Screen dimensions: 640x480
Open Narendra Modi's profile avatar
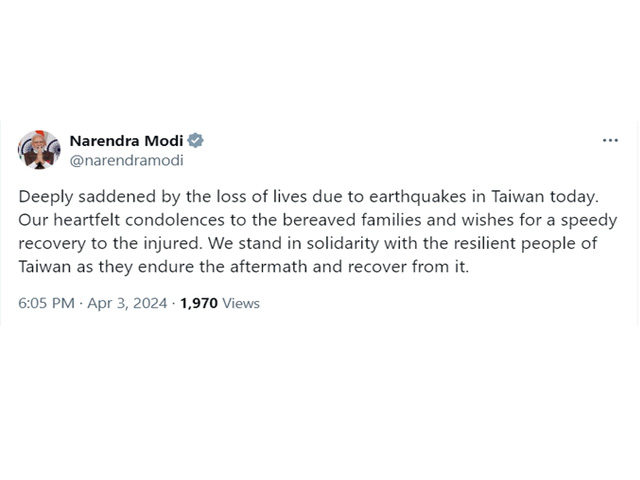pos(39,150)
